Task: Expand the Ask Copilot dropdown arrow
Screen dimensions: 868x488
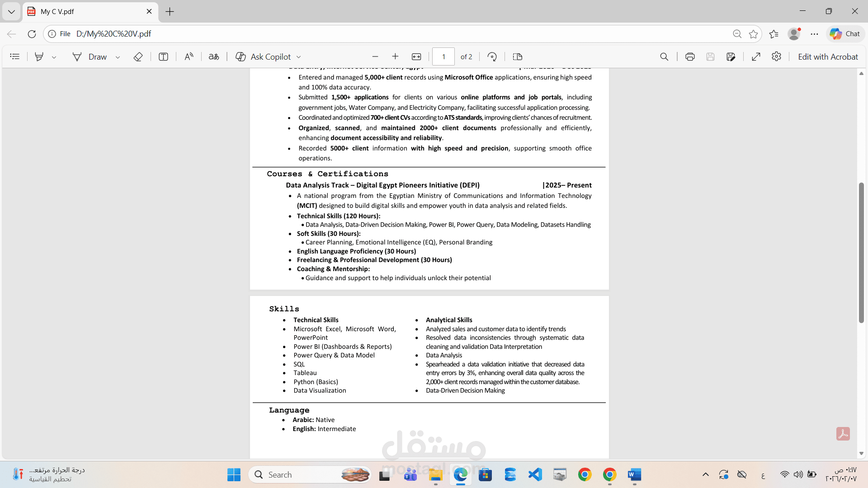Action: coord(298,57)
